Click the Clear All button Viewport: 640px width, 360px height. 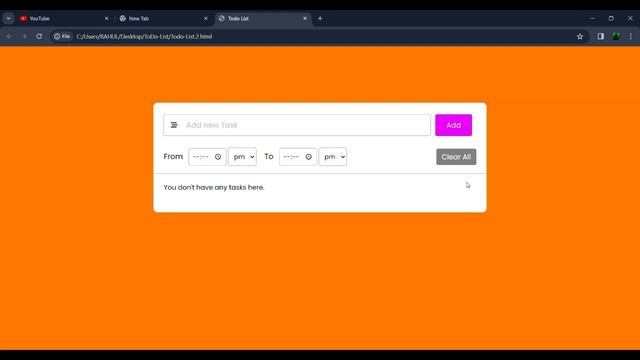pos(456,157)
